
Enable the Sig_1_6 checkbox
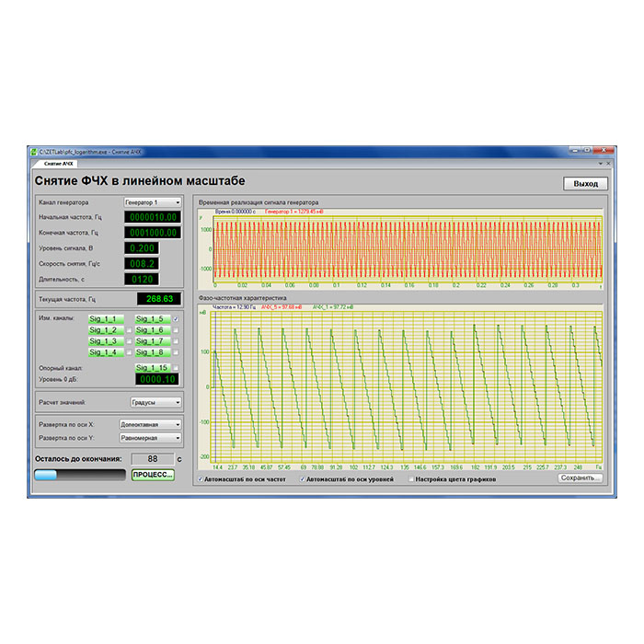tap(176, 330)
